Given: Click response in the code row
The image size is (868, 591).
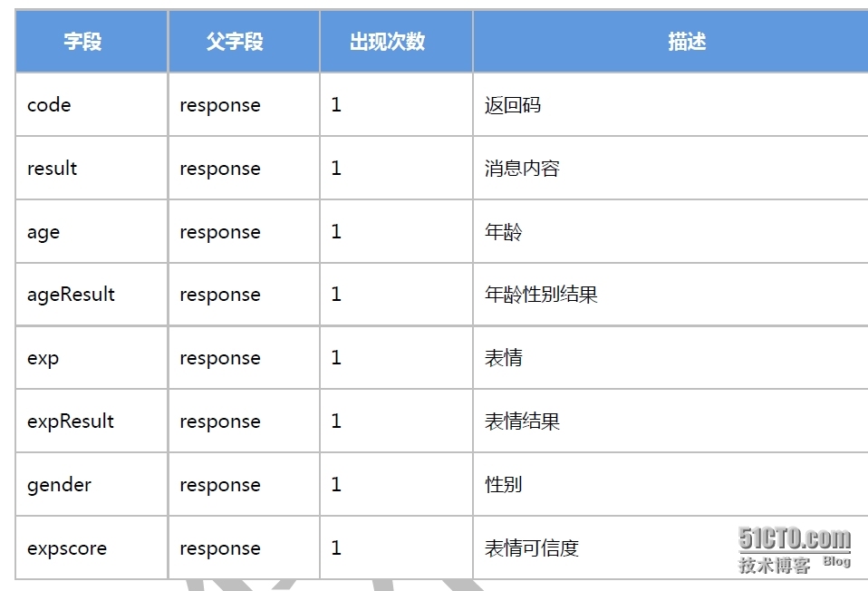Looking at the screenshot, I should (220, 105).
